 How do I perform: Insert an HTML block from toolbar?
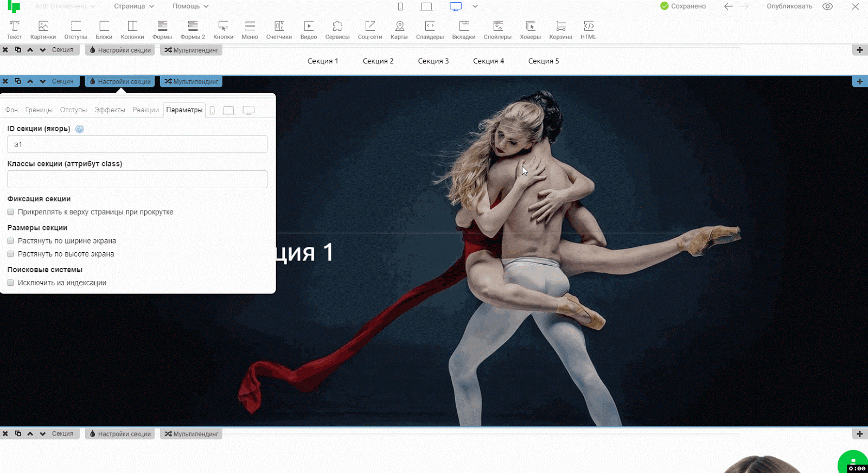[588, 30]
